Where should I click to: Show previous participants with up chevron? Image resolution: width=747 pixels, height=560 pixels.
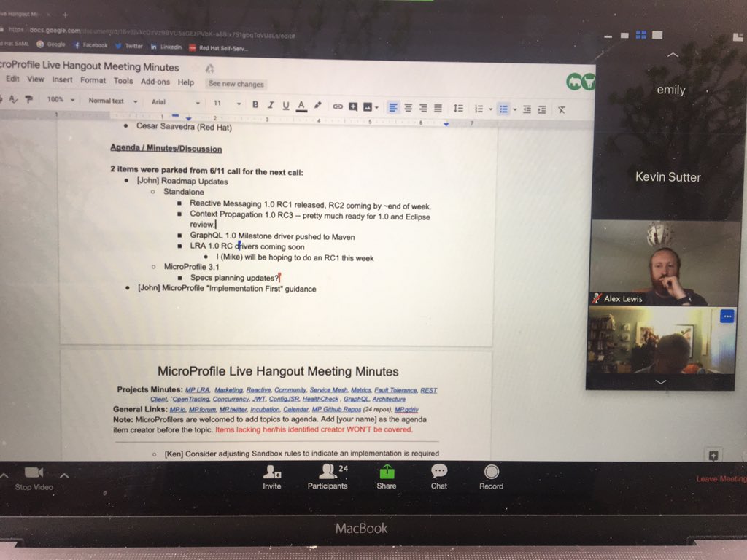tap(673, 55)
